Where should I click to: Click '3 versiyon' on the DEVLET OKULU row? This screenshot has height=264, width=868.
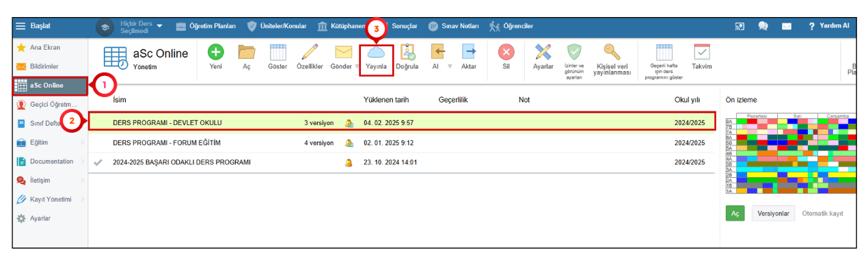(x=318, y=123)
